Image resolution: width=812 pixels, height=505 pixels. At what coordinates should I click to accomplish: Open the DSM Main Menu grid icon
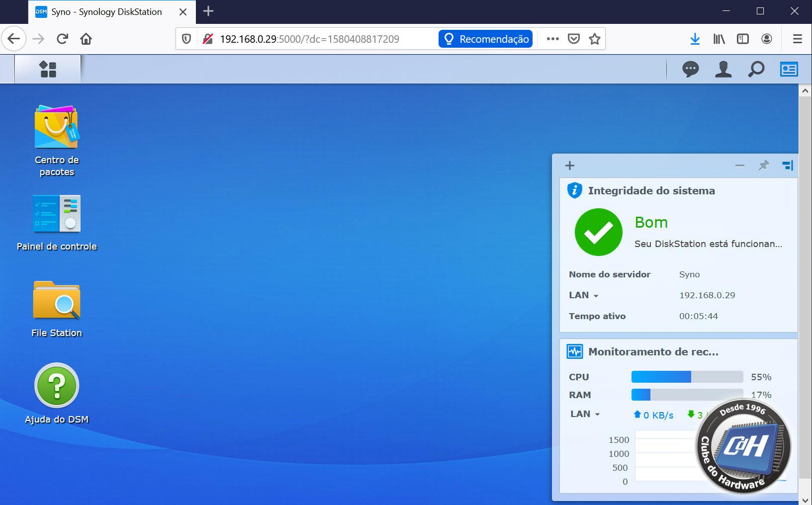(x=48, y=69)
